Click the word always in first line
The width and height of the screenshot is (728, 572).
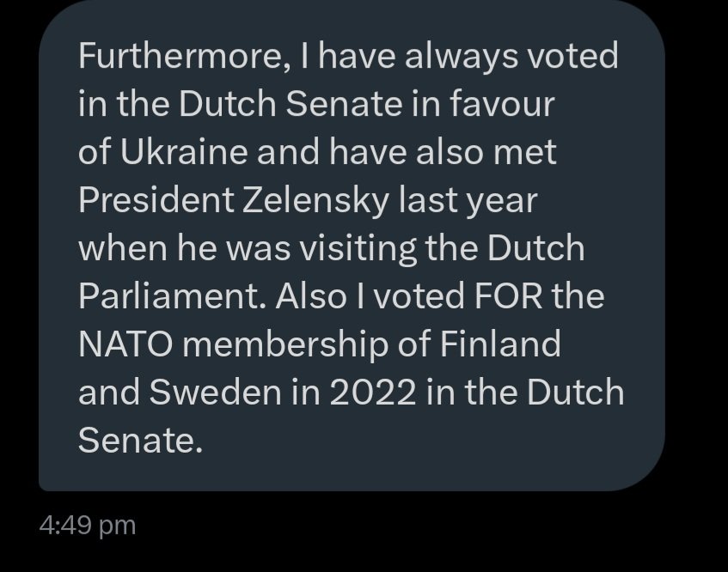pos(461,58)
